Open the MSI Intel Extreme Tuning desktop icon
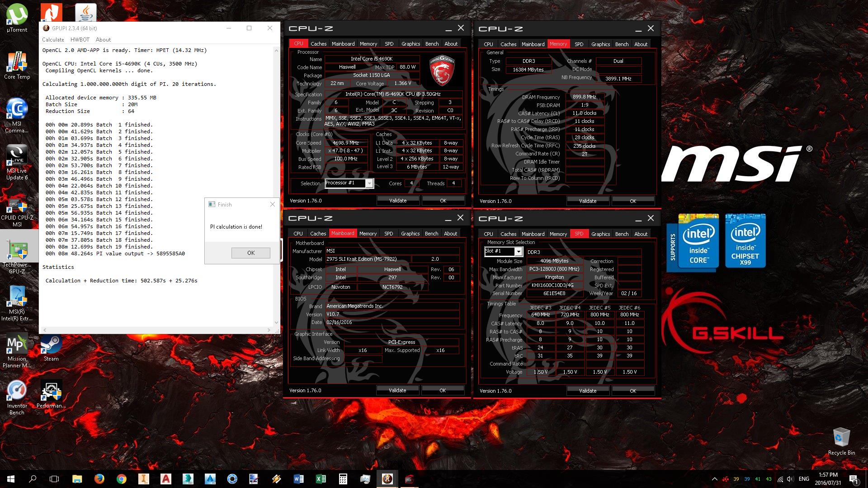The width and height of the screenshot is (868, 488). [17, 304]
